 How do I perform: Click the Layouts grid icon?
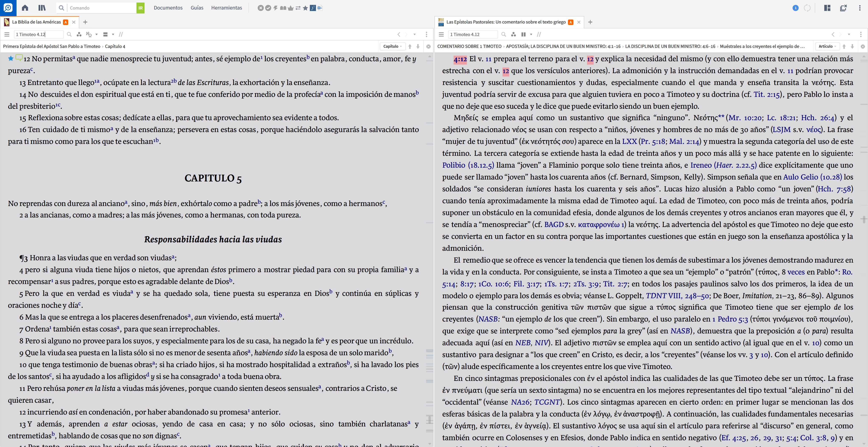point(827,8)
